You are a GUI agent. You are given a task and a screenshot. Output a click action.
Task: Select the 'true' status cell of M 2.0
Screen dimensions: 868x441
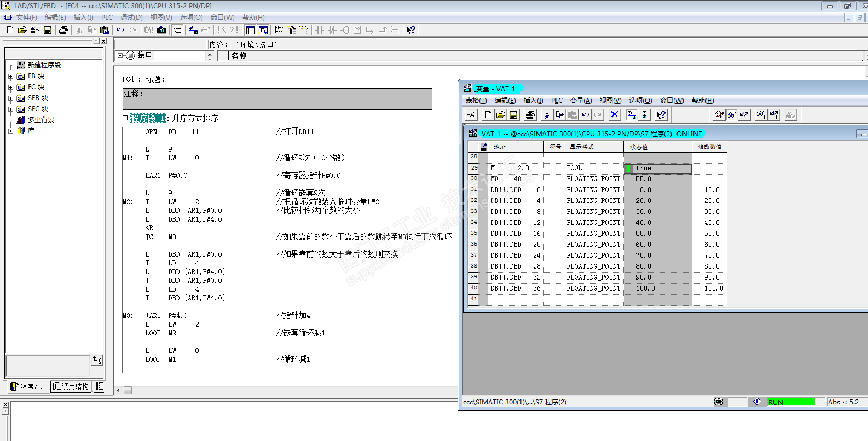click(658, 169)
